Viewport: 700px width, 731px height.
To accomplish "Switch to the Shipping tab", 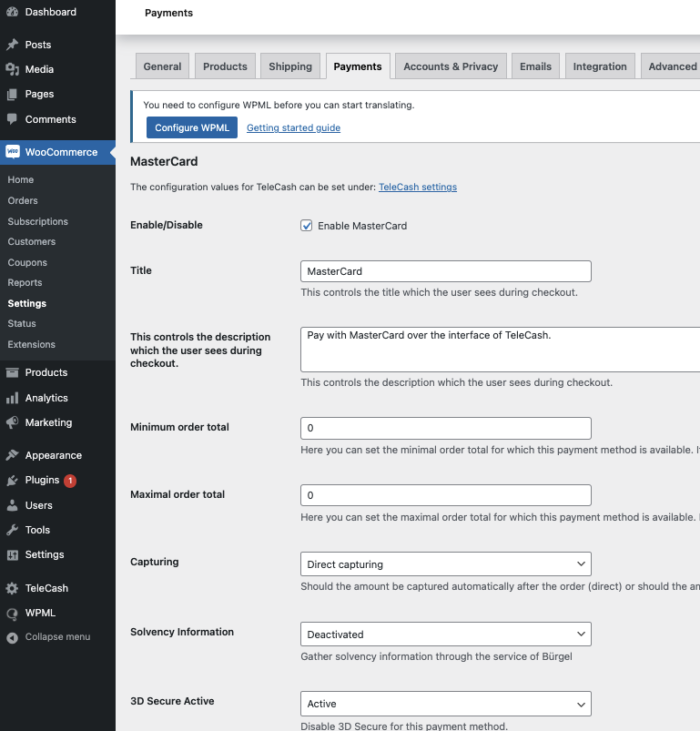I will 290,66.
